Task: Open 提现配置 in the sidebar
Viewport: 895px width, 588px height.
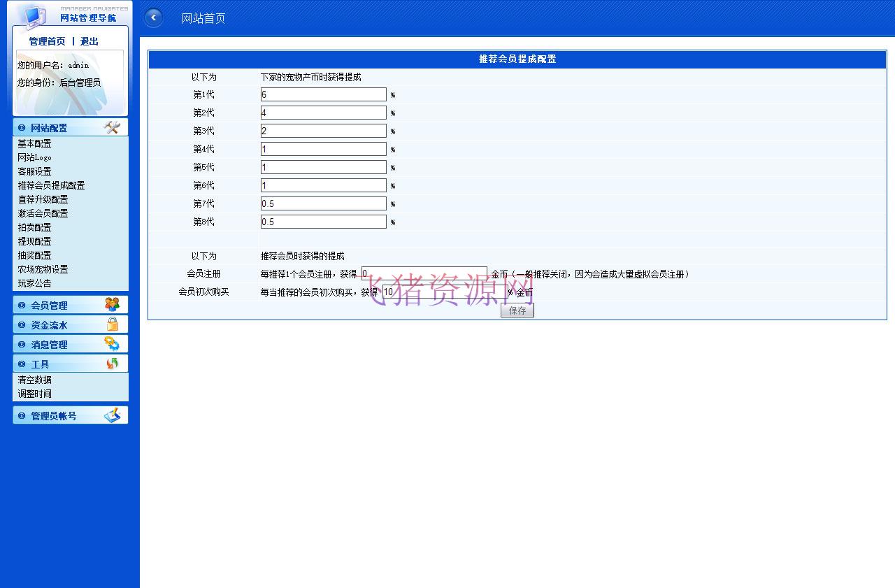Action: (x=34, y=241)
